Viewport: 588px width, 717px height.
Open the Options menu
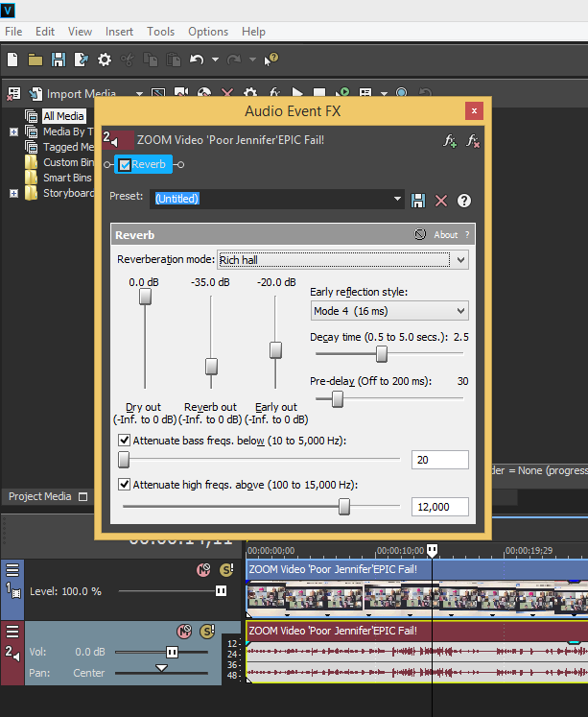208,32
